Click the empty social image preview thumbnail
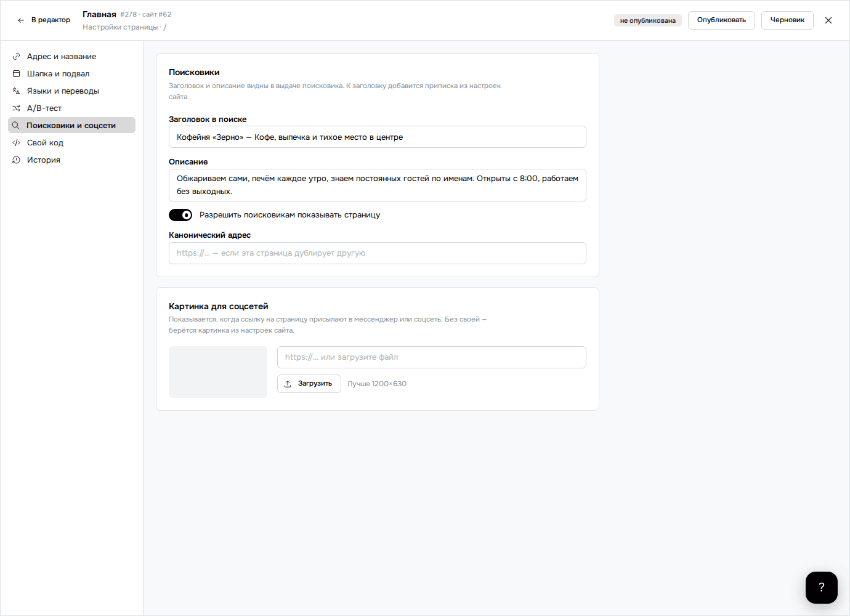 [218, 372]
